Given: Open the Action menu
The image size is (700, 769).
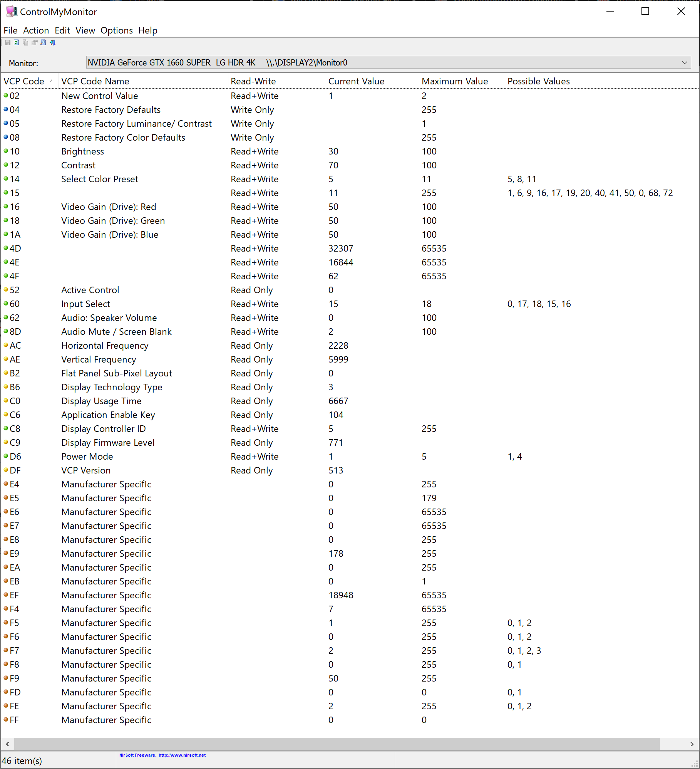Looking at the screenshot, I should (x=36, y=30).
